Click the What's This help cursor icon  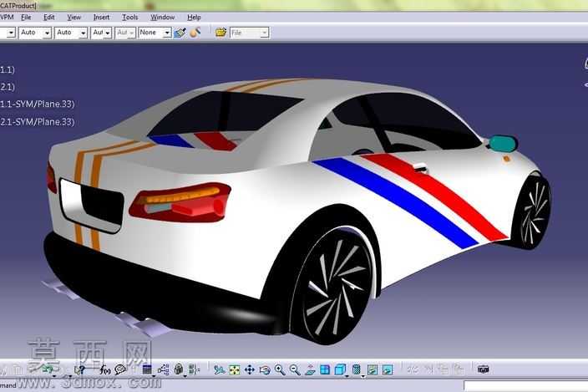[x=79, y=370]
